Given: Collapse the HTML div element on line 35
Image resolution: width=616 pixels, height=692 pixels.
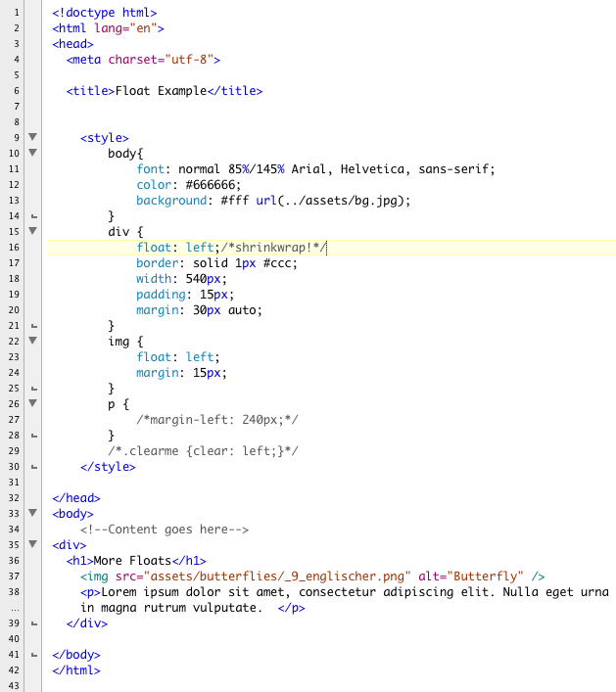Looking at the screenshot, I should pyautogui.click(x=32, y=545).
